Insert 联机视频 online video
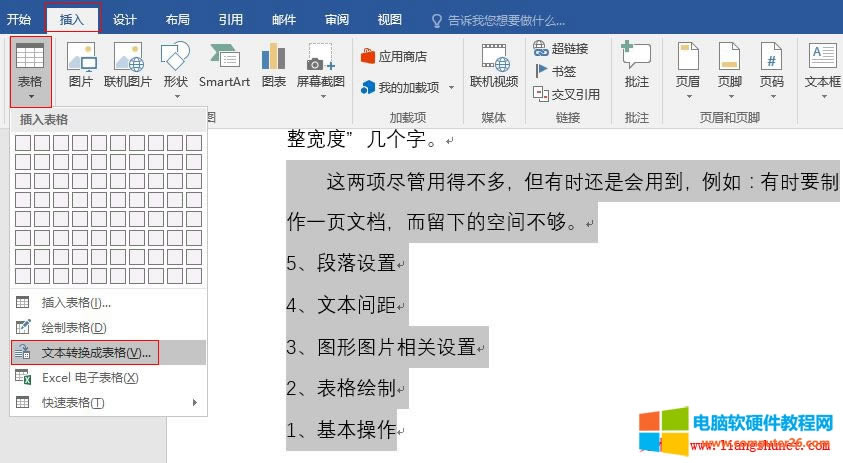 pos(494,65)
